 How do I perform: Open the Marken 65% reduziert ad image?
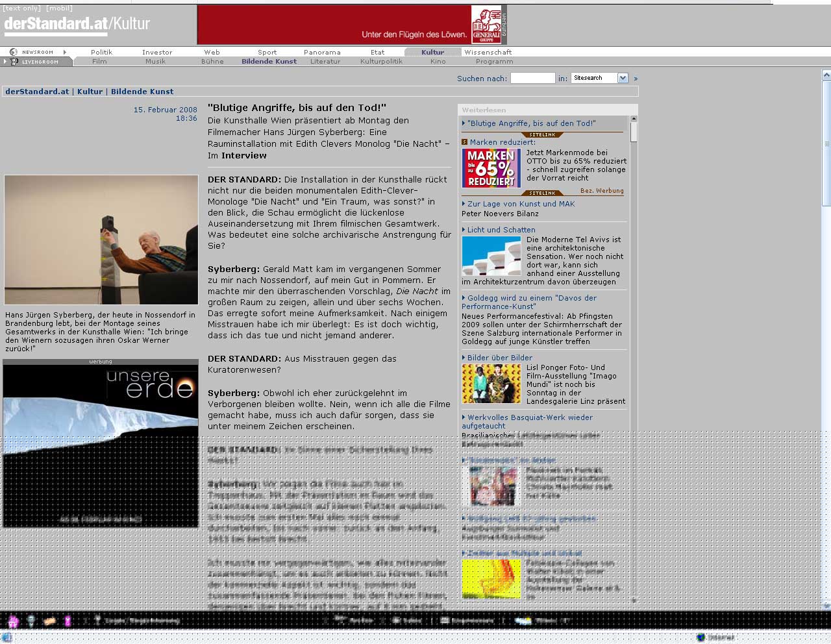pos(491,168)
